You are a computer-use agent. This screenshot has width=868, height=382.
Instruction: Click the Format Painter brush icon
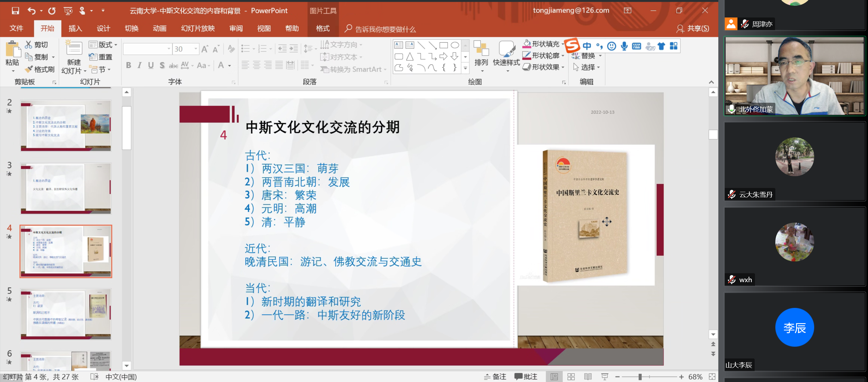click(x=29, y=69)
